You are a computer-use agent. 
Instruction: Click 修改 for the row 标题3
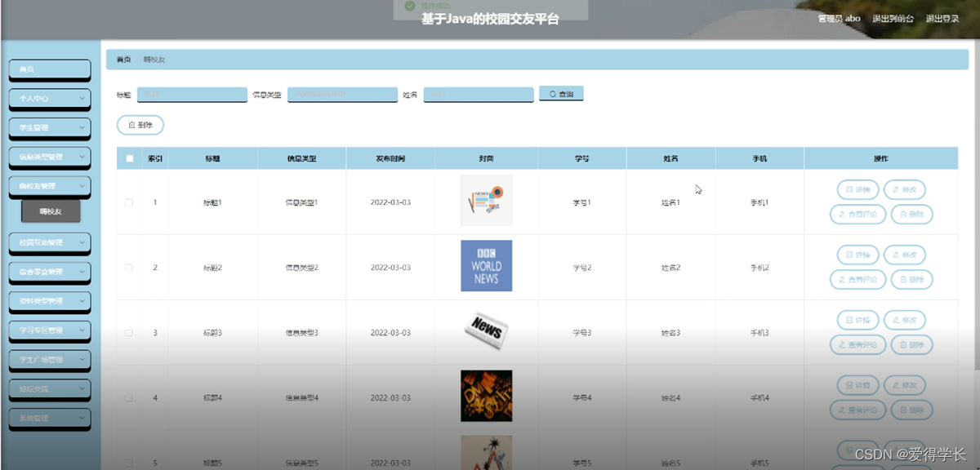click(x=905, y=320)
